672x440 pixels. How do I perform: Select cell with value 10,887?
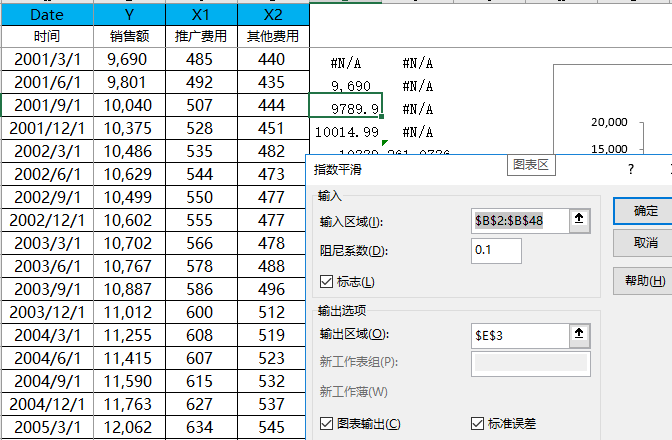[129, 290]
